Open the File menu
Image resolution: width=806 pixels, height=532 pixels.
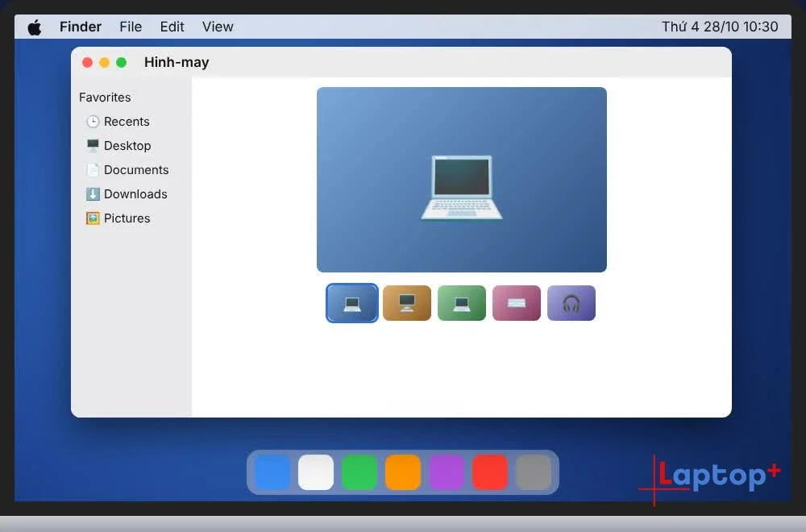point(131,27)
